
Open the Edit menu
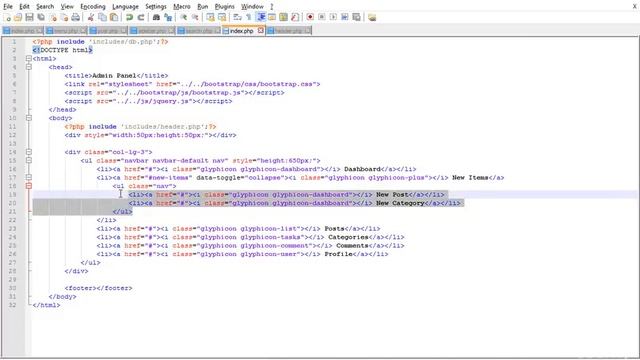(x=24, y=7)
